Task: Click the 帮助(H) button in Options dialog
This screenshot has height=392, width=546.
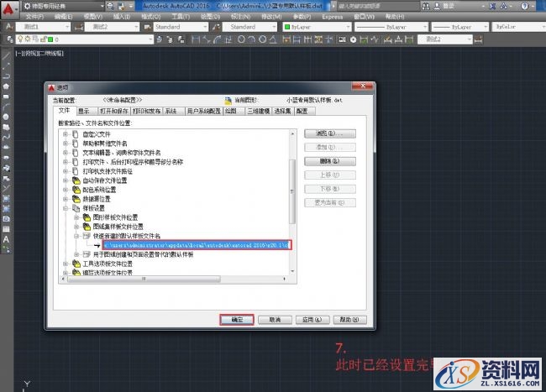Action: point(349,320)
